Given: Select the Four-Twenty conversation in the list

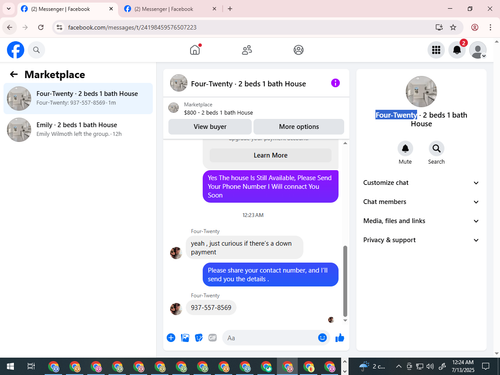Looking at the screenshot, I should (78, 98).
